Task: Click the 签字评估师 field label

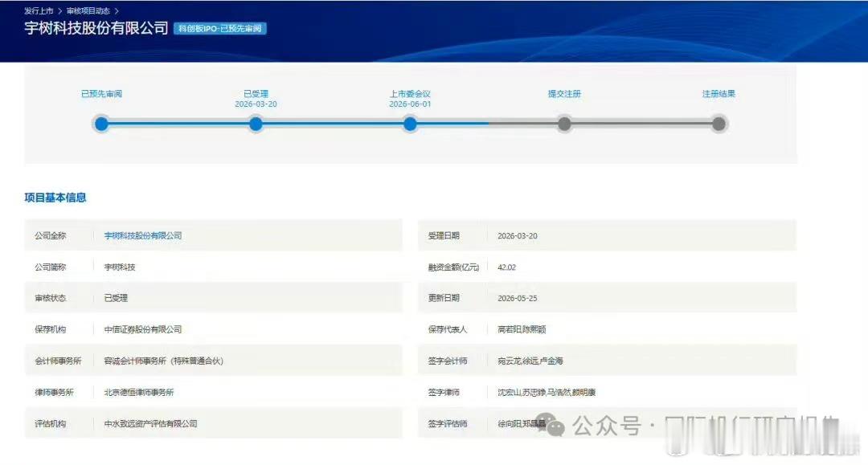Action: pos(448,424)
